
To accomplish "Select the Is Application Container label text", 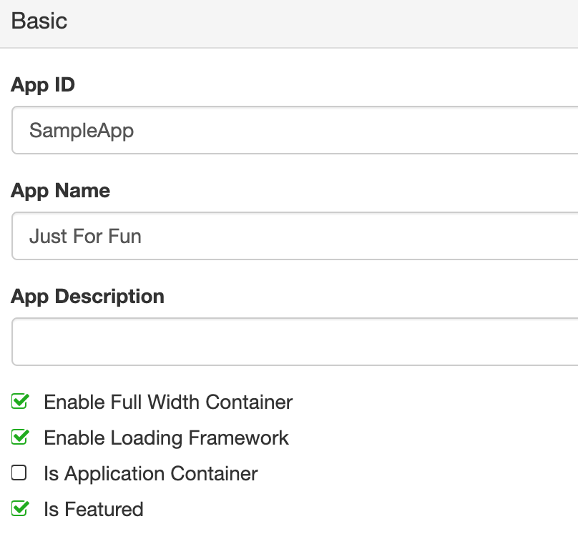I will click(151, 473).
